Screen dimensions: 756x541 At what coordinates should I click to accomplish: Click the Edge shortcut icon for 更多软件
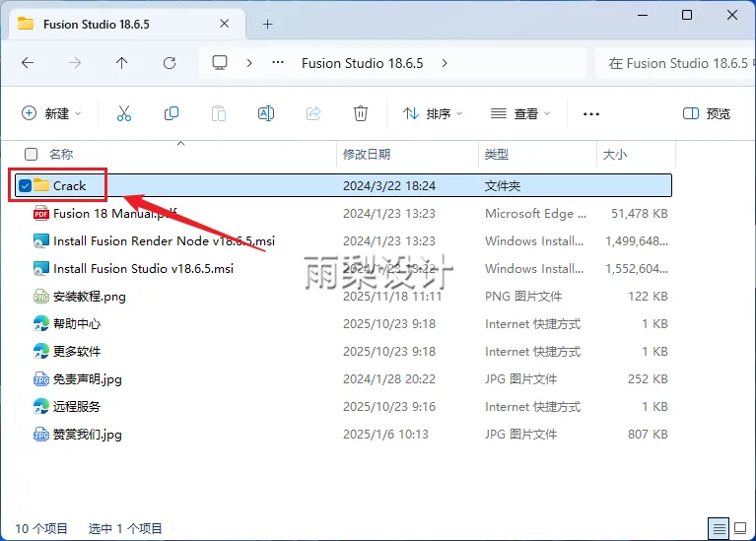pos(41,351)
